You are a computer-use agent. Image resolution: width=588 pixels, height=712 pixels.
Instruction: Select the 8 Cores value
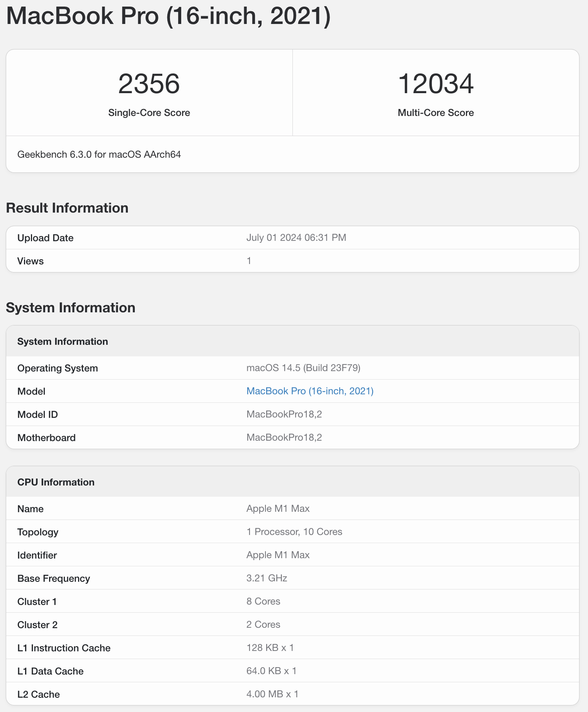coord(263,601)
